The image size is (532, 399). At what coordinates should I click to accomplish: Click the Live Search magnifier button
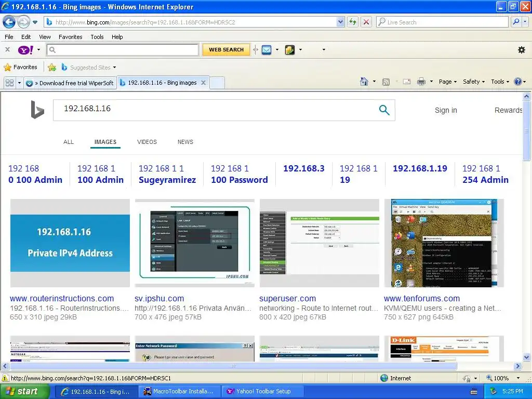coord(516,22)
